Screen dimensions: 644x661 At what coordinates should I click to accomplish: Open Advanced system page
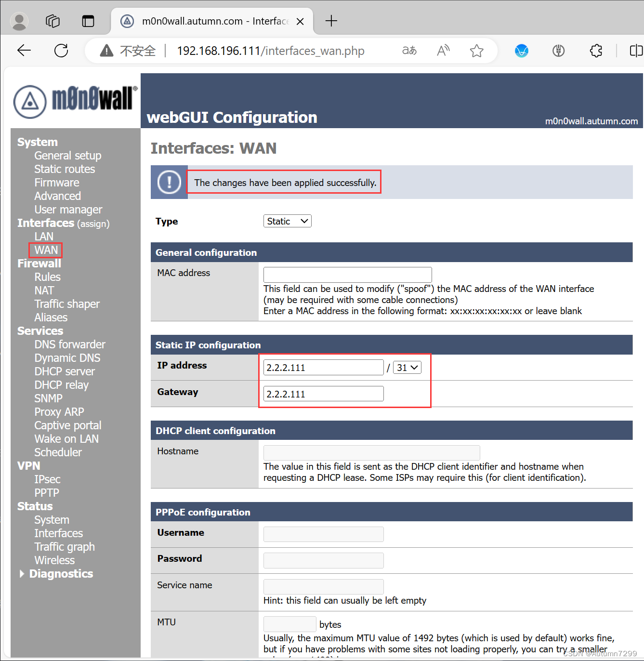57,196
